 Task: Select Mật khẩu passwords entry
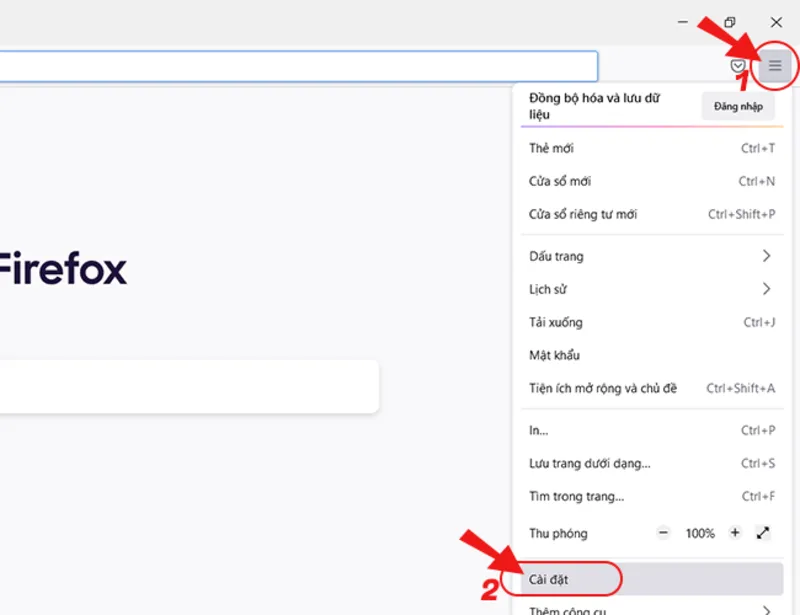point(652,355)
